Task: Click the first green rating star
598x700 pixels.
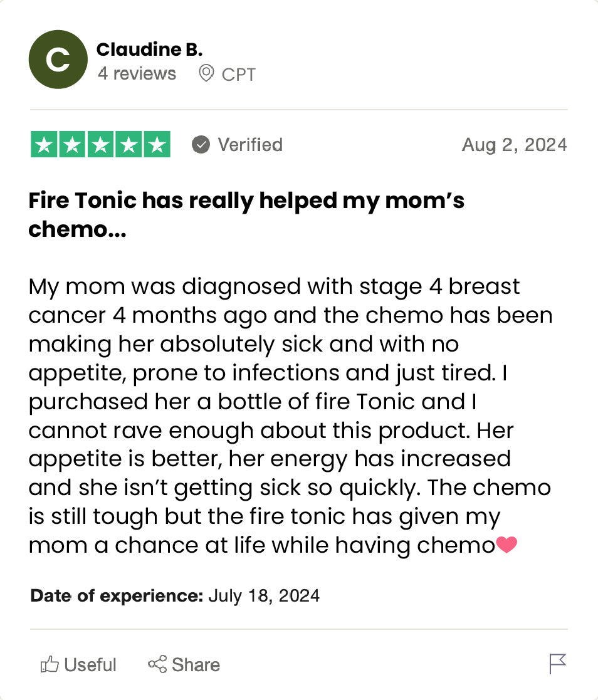Action: pyautogui.click(x=44, y=145)
